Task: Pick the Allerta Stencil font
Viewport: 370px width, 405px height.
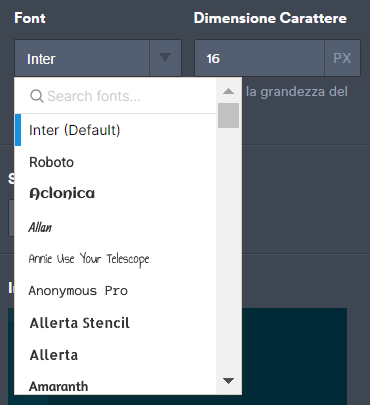Action: [115, 323]
